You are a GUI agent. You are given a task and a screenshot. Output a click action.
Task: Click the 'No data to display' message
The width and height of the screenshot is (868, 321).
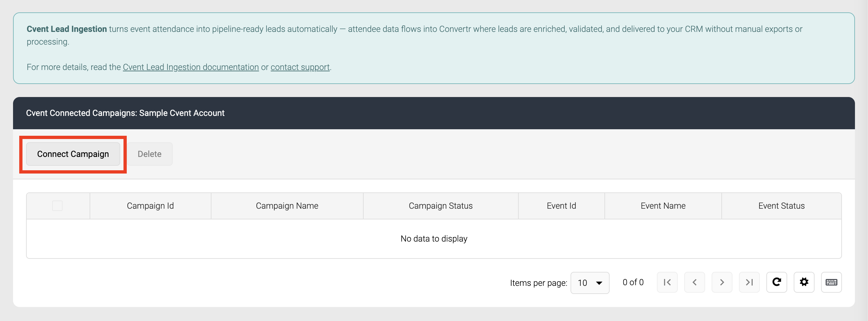[434, 239]
